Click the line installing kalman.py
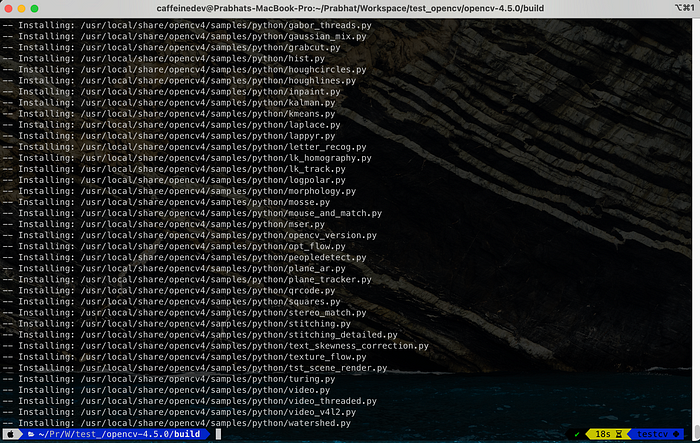Image resolution: width=700 pixels, height=443 pixels. (169, 103)
